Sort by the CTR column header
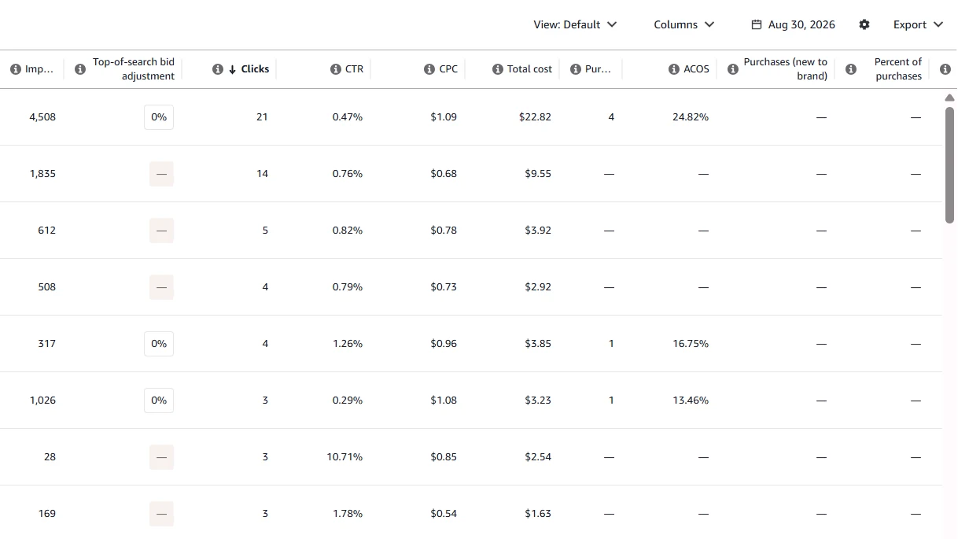The width and height of the screenshot is (980, 539). click(x=355, y=69)
